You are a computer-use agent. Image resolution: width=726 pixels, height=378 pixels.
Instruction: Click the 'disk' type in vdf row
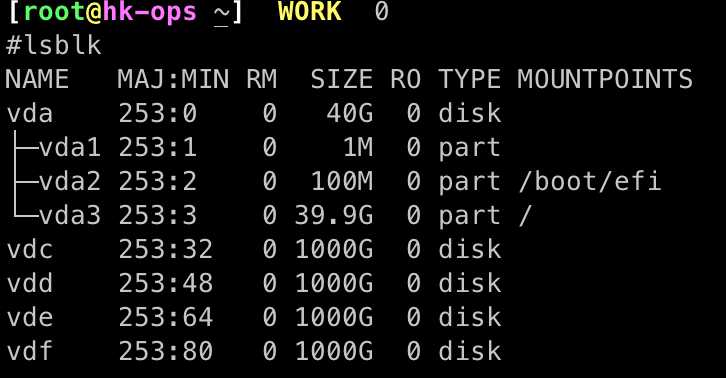click(x=469, y=351)
